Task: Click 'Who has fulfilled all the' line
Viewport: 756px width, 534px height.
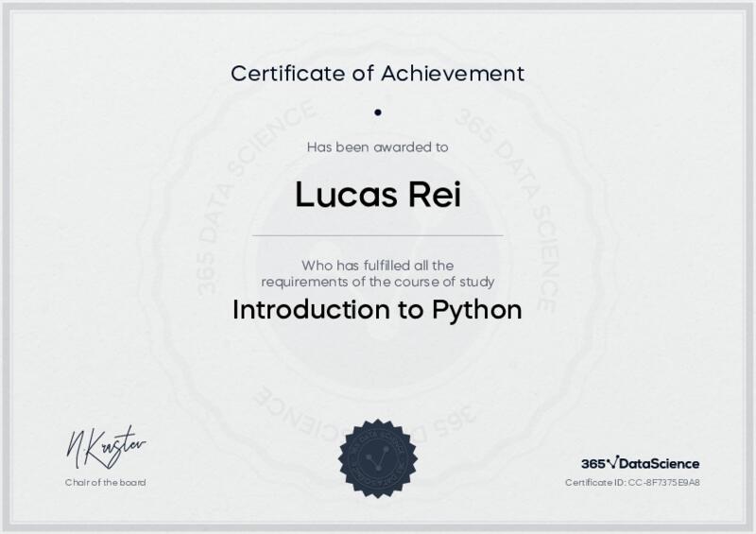Action: pos(377,266)
